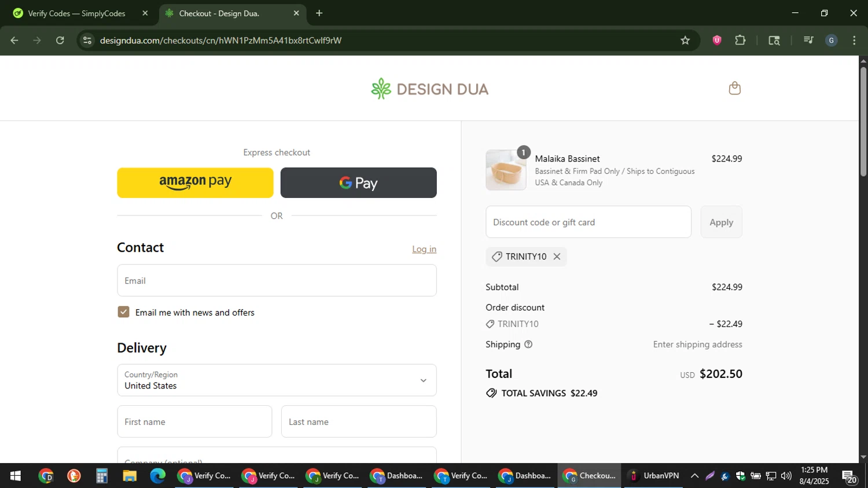This screenshot has width=868, height=488.
Task: Show hidden system tray icons
Action: [694, 476]
